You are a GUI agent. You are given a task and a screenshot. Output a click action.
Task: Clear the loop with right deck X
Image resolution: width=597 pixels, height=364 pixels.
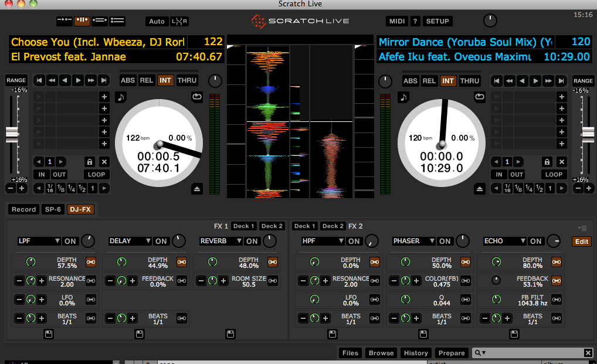coord(562,162)
